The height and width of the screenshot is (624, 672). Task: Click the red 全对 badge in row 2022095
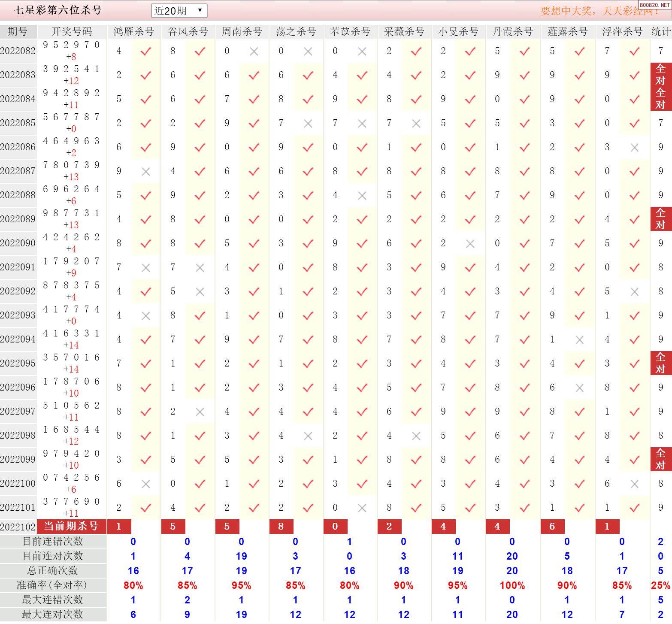coord(661,363)
